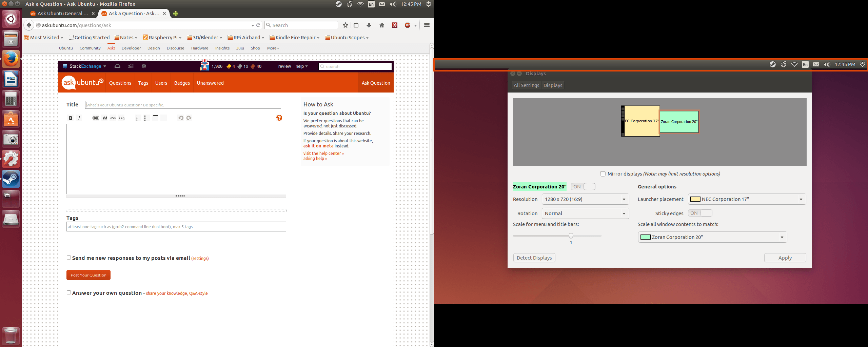The image size is (868, 347).
Task: Switch to the Ask Ubuntu General tab
Action: tap(62, 14)
